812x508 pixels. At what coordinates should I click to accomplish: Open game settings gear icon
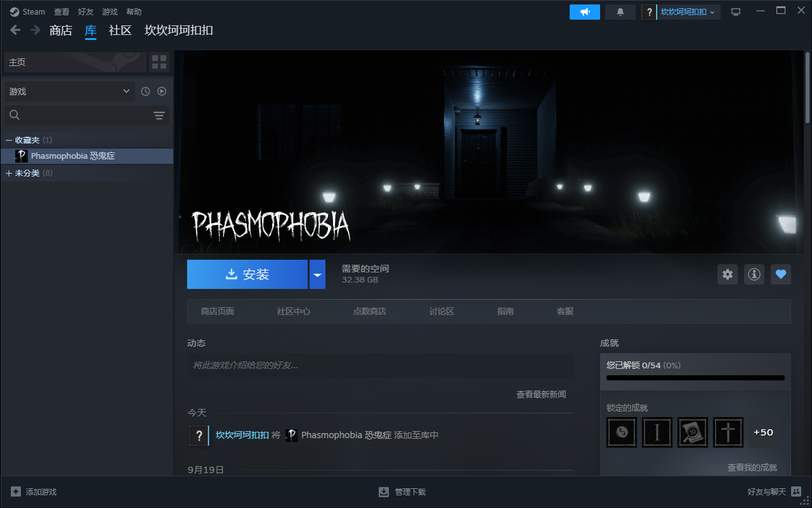(728, 274)
